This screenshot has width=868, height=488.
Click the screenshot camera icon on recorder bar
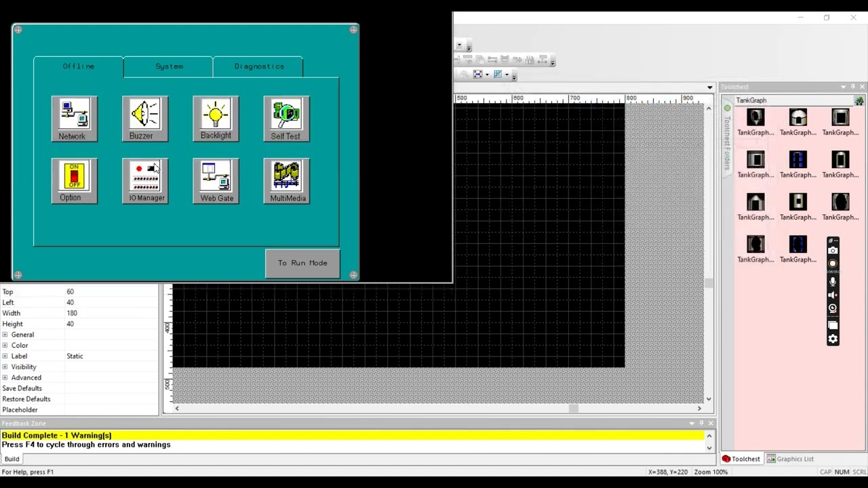point(833,251)
